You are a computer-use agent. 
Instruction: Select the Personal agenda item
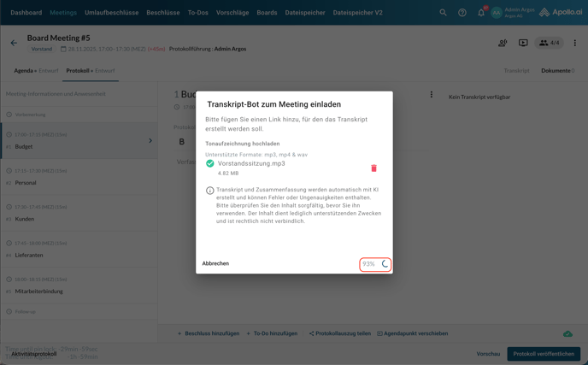[x=26, y=183]
